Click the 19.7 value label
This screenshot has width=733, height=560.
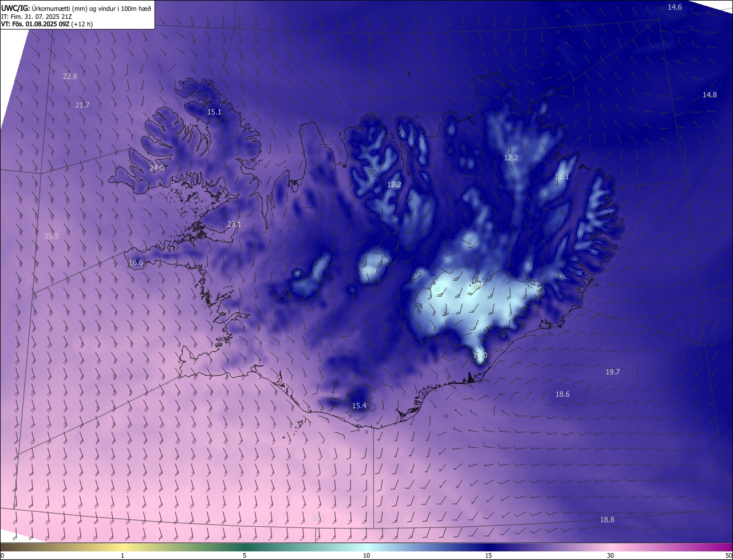click(613, 372)
